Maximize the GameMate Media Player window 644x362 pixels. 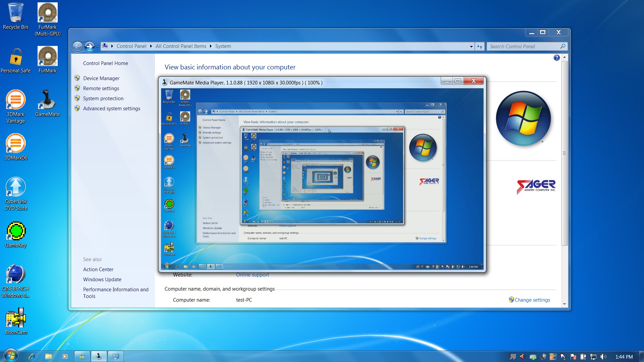click(458, 81)
